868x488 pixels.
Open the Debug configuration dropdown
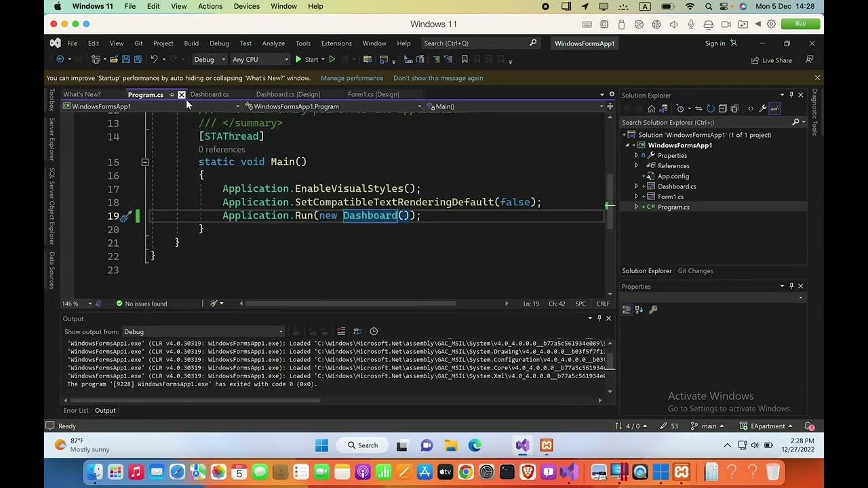(x=210, y=60)
